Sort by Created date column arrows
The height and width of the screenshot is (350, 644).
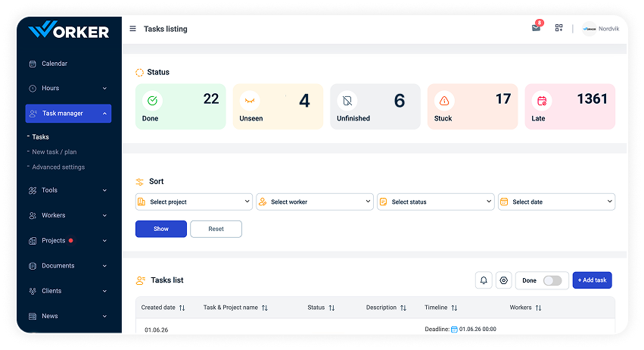click(182, 308)
